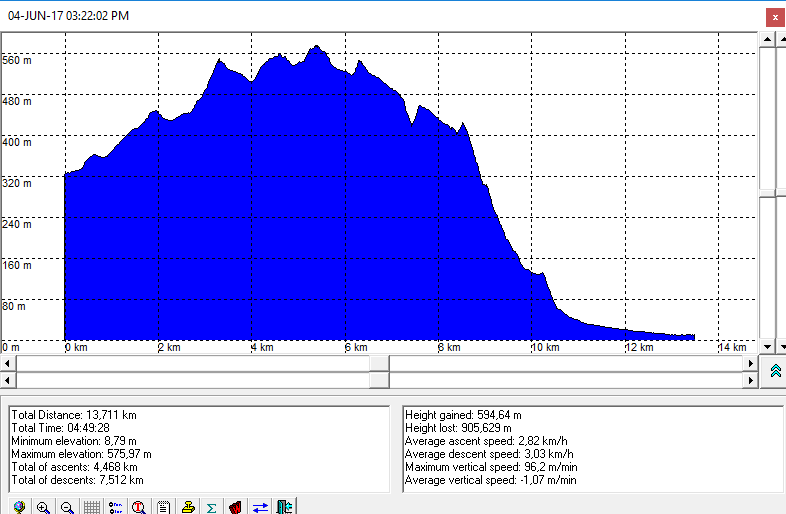Click the yellow stamp icon
This screenshot has width=786, height=514.
(x=187, y=507)
